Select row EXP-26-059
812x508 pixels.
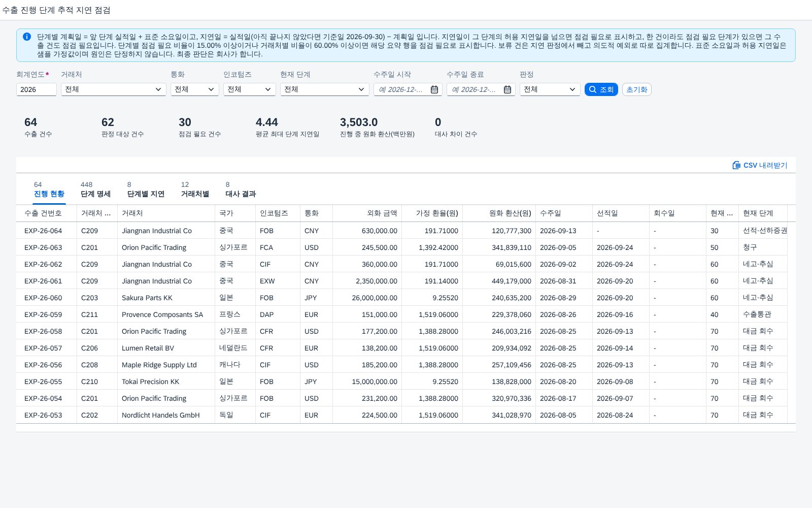click(x=406, y=314)
